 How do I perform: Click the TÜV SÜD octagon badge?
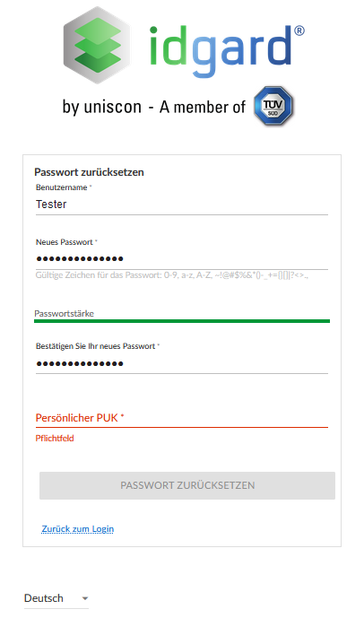tap(273, 107)
